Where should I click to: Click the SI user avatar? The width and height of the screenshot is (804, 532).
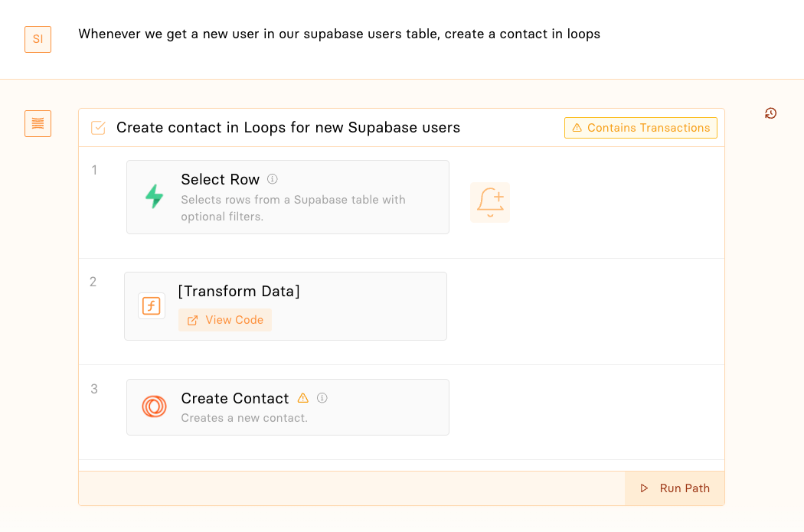tap(38, 39)
